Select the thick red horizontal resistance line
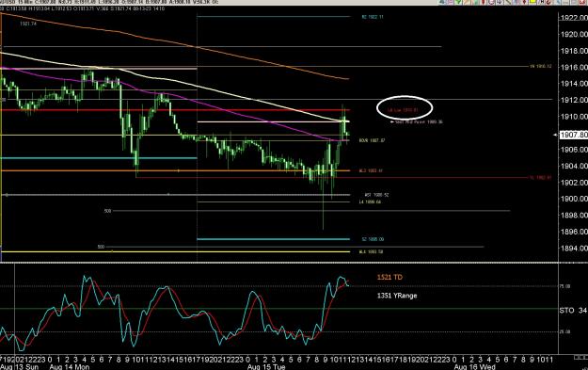 (174, 110)
